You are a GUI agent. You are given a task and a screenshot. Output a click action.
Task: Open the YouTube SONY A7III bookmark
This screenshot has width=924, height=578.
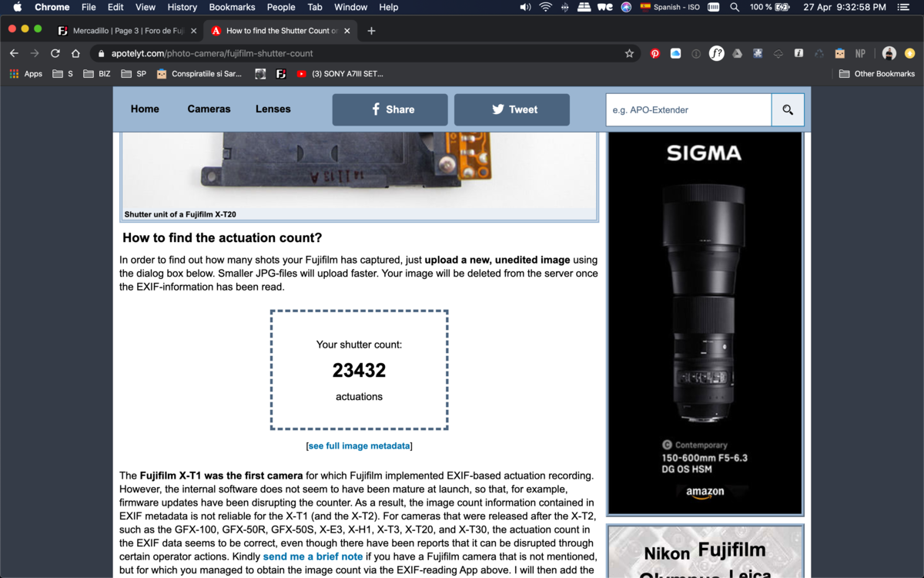pyautogui.click(x=340, y=74)
